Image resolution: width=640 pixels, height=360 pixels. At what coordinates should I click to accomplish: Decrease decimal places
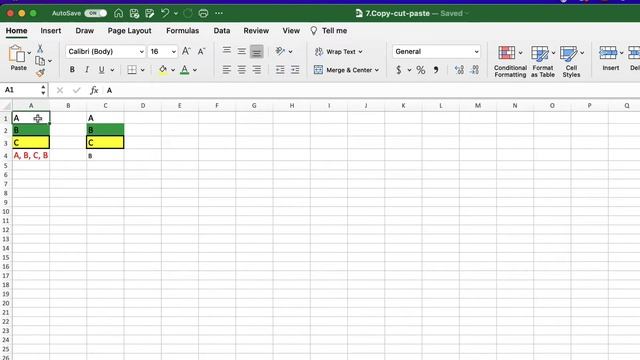(x=474, y=70)
